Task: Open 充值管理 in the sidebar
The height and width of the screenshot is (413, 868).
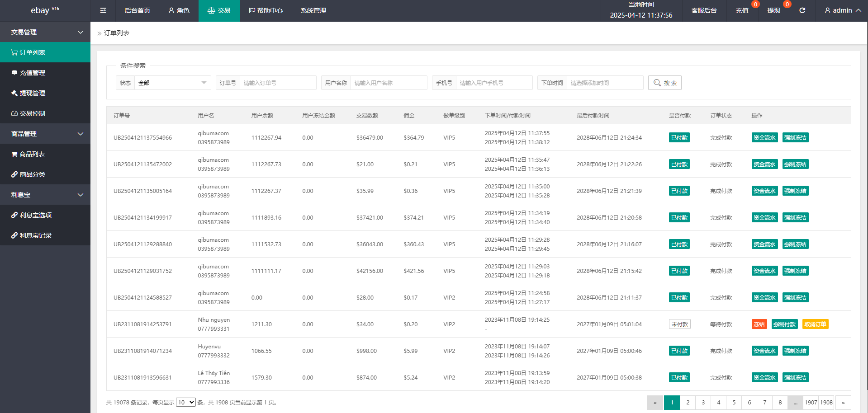Action: [32, 73]
